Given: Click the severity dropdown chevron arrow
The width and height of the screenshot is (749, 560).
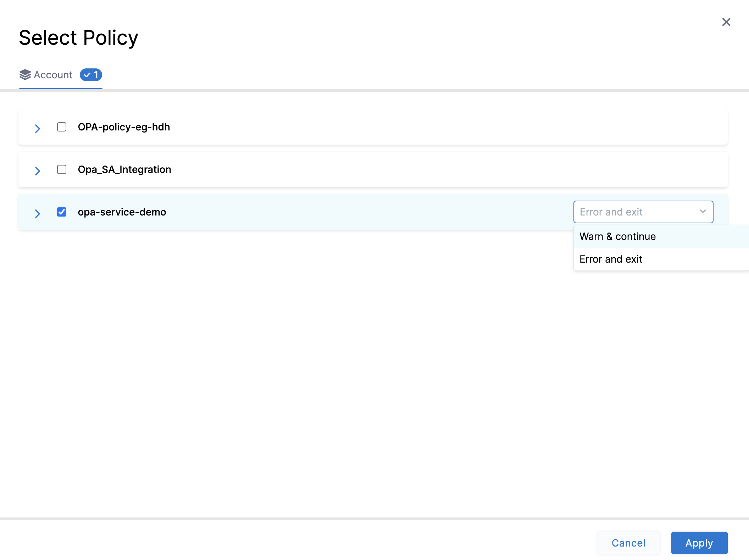Looking at the screenshot, I should point(703,212).
